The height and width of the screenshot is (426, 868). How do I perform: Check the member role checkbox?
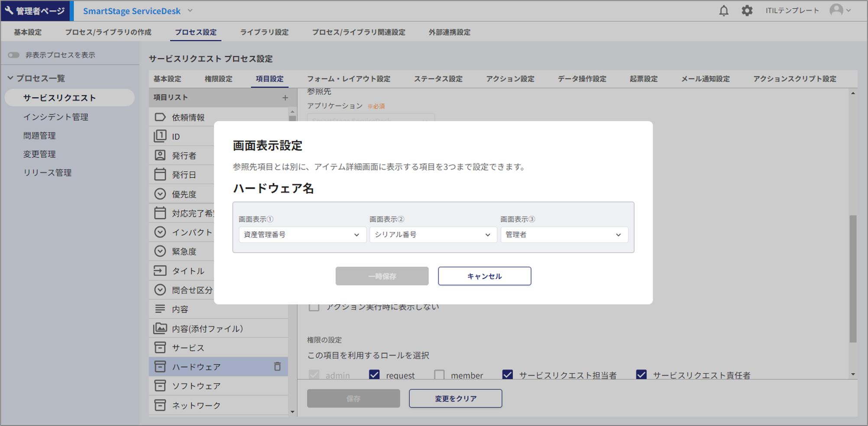(x=439, y=375)
